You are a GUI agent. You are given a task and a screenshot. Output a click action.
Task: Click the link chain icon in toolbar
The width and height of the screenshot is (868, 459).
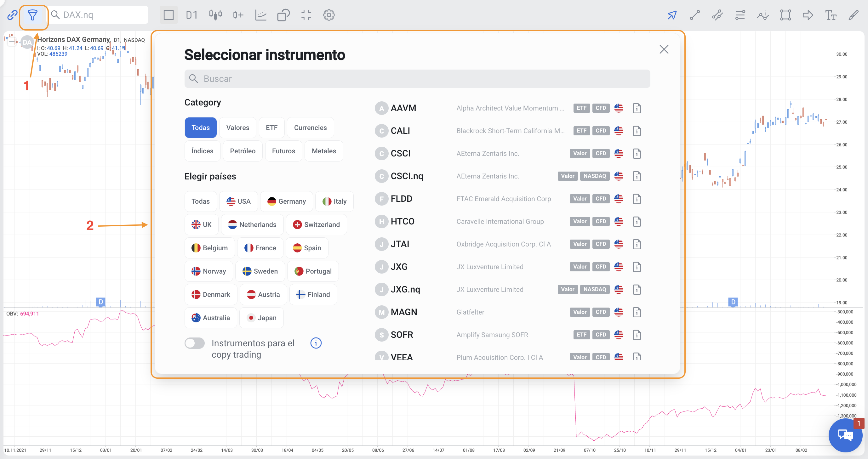pos(12,15)
